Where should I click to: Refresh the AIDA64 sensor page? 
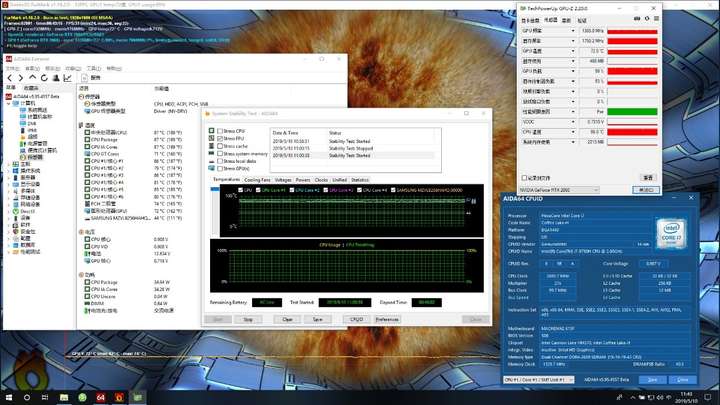pos(44,78)
